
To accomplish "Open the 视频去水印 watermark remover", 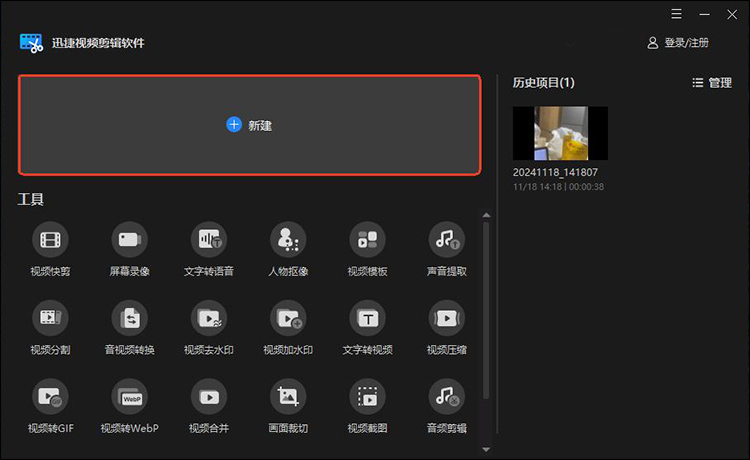I will [x=209, y=328].
